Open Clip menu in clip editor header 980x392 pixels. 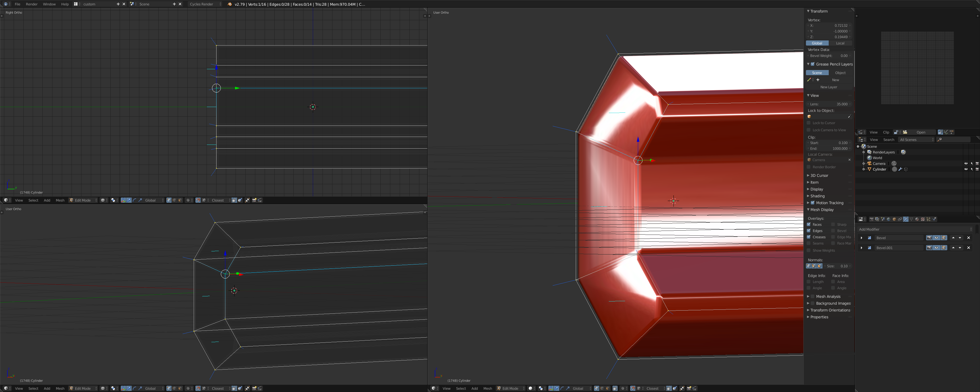886,132
